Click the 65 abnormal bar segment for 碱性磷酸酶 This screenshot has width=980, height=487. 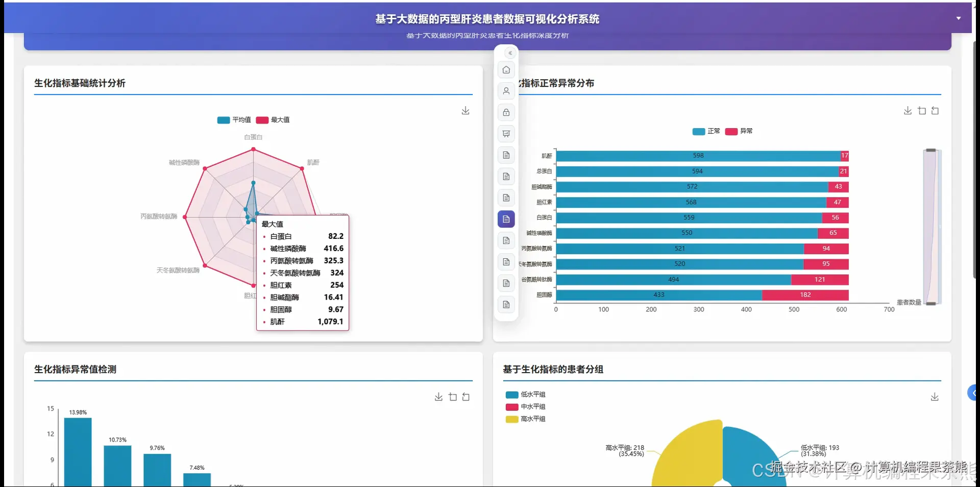coord(833,233)
